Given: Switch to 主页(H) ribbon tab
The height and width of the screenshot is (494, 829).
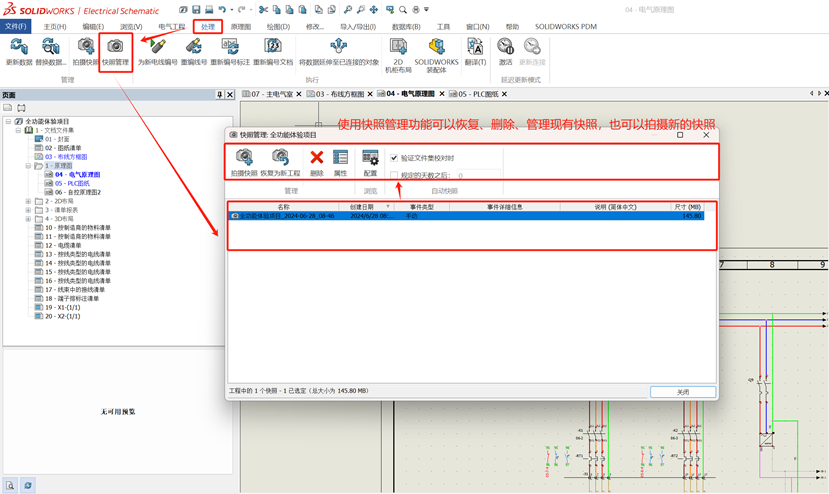Looking at the screenshot, I should coord(55,26).
